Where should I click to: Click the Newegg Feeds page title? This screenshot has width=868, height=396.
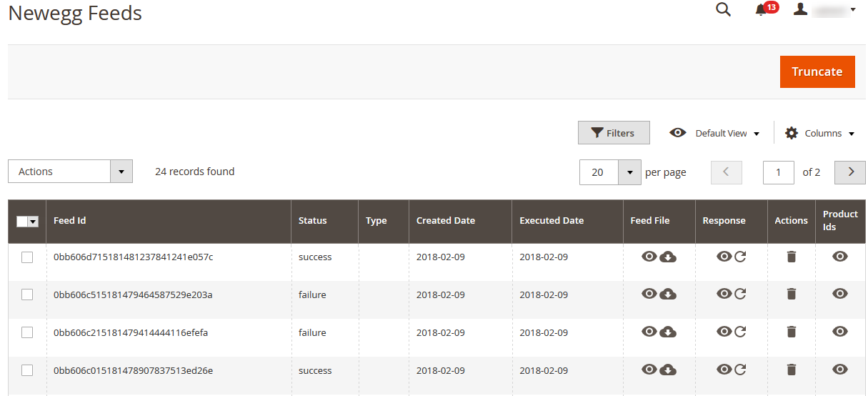75,13
